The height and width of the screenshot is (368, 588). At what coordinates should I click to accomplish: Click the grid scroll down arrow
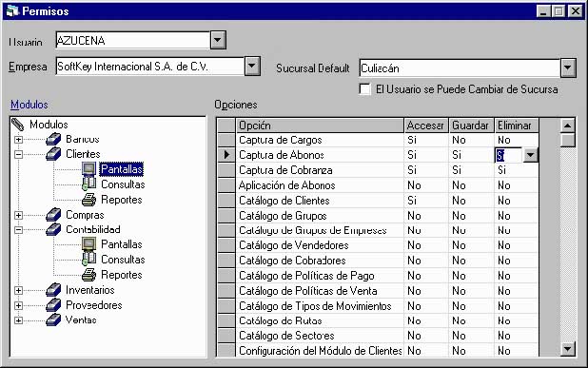point(568,349)
